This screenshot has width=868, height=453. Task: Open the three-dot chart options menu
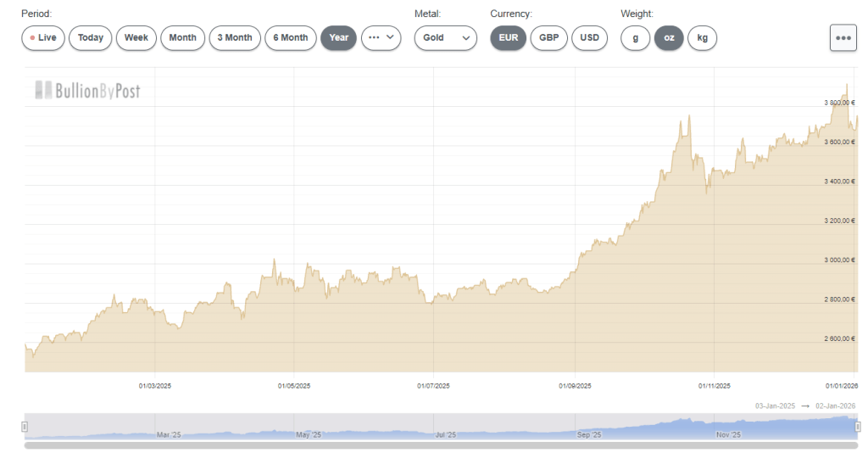(x=843, y=38)
